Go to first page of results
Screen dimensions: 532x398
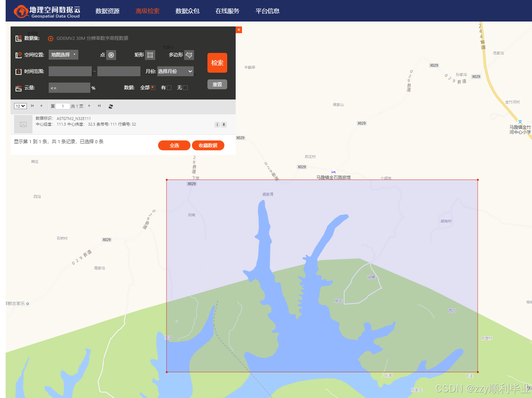point(32,106)
